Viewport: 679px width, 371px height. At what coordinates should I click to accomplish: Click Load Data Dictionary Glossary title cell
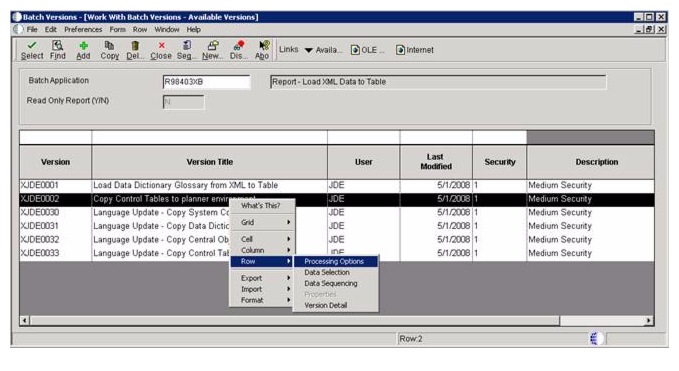[210, 185]
